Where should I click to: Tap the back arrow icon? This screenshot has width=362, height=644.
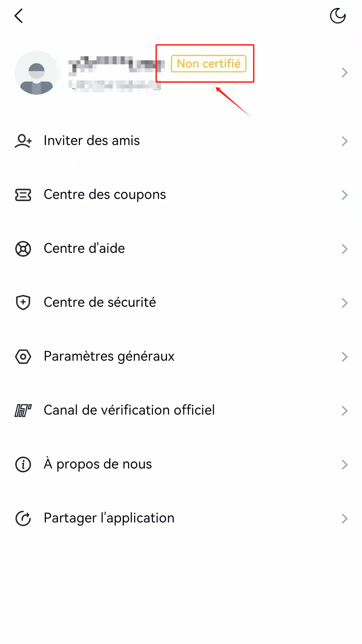click(19, 16)
